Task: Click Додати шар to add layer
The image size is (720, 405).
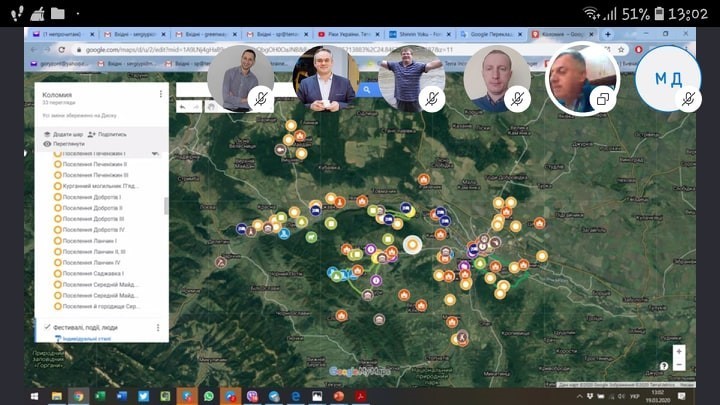Action: [63, 133]
